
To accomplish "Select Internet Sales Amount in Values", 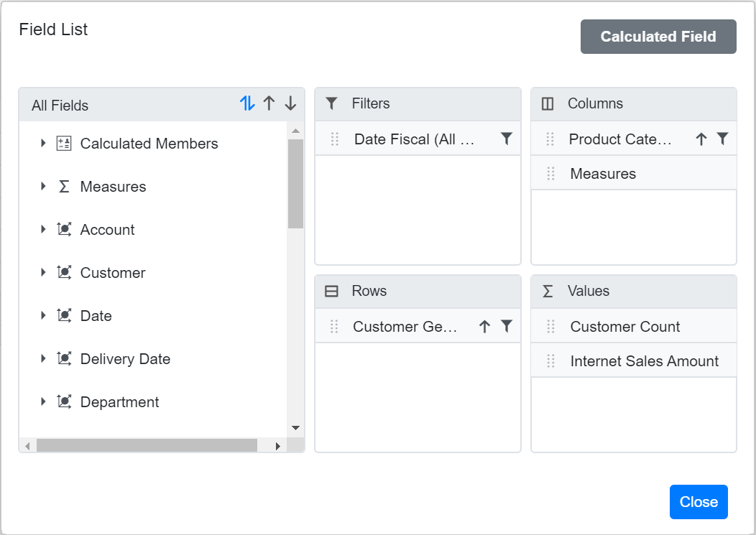I will [644, 360].
